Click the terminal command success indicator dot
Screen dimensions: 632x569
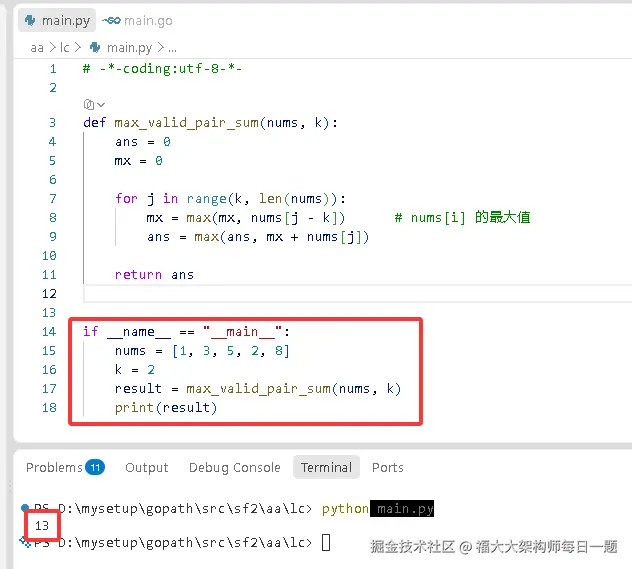(25, 507)
